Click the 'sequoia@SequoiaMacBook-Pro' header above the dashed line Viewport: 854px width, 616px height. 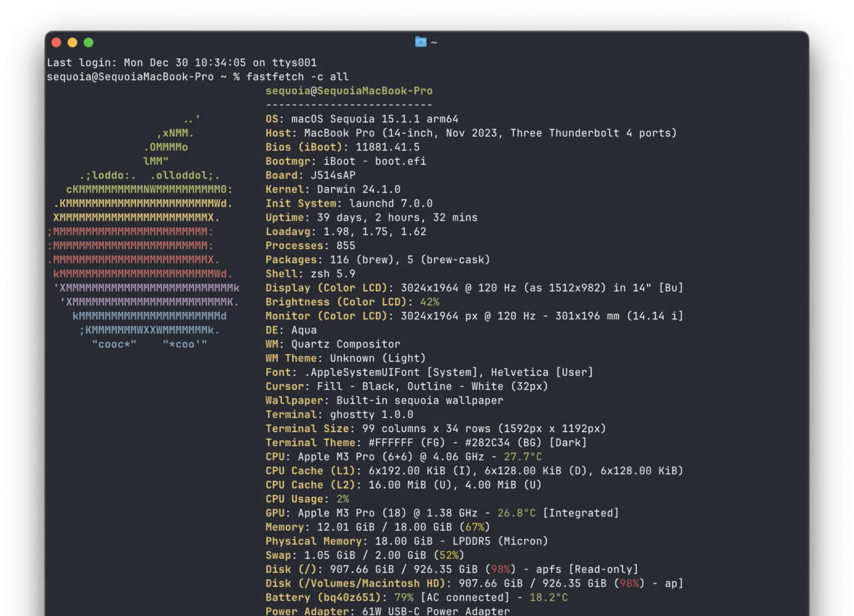[349, 91]
